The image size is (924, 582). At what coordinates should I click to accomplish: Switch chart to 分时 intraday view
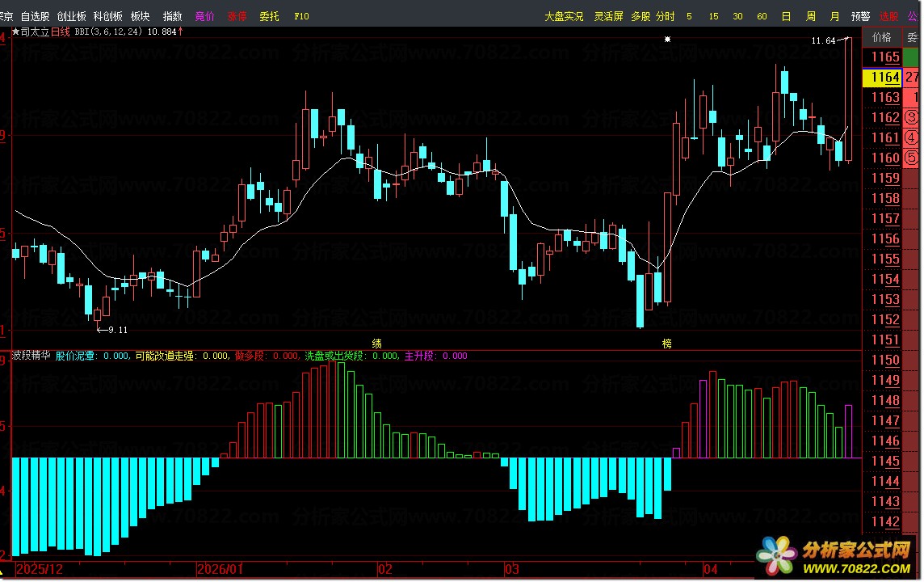(666, 16)
